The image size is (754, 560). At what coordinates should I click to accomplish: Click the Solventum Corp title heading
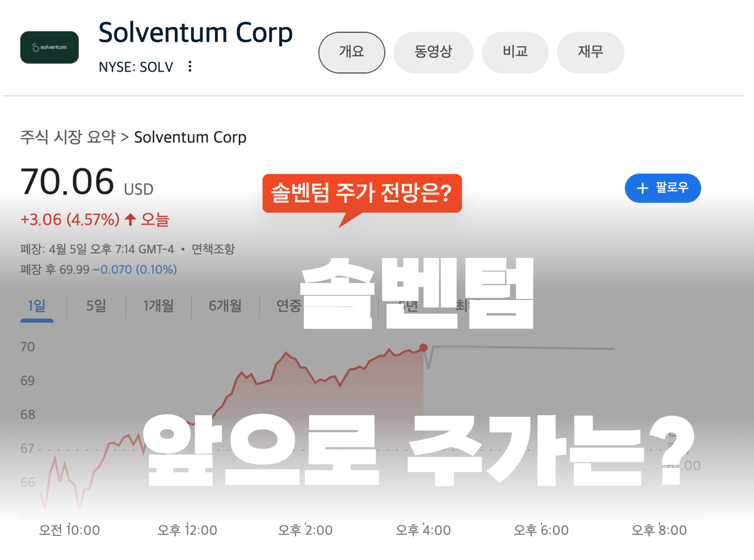[196, 33]
